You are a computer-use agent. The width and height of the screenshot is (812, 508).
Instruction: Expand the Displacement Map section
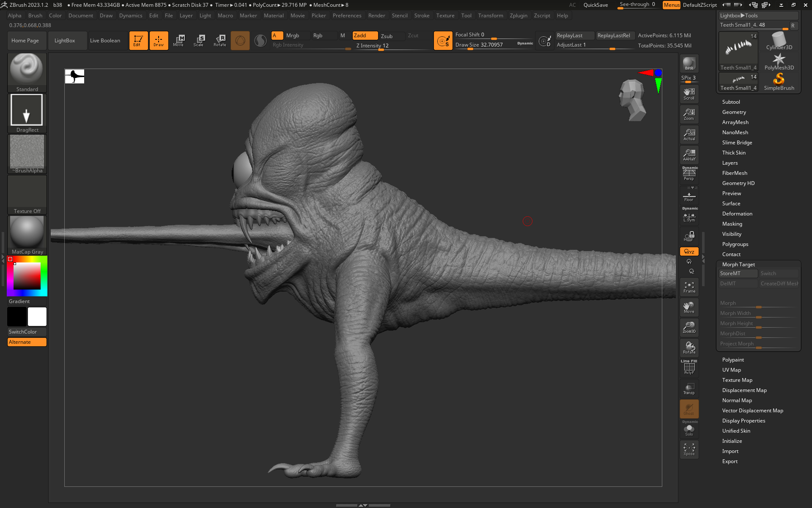(744, 390)
